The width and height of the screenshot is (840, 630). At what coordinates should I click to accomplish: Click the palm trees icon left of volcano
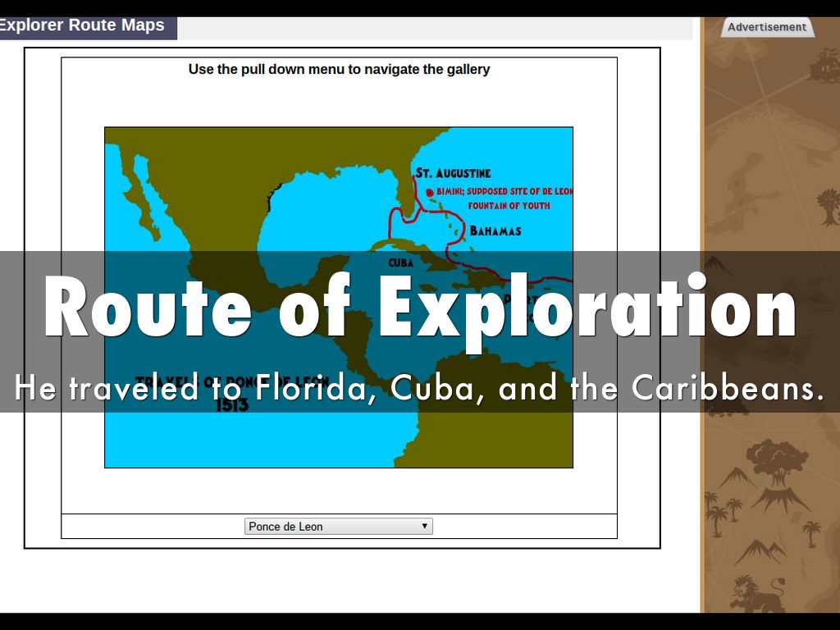pos(719,509)
